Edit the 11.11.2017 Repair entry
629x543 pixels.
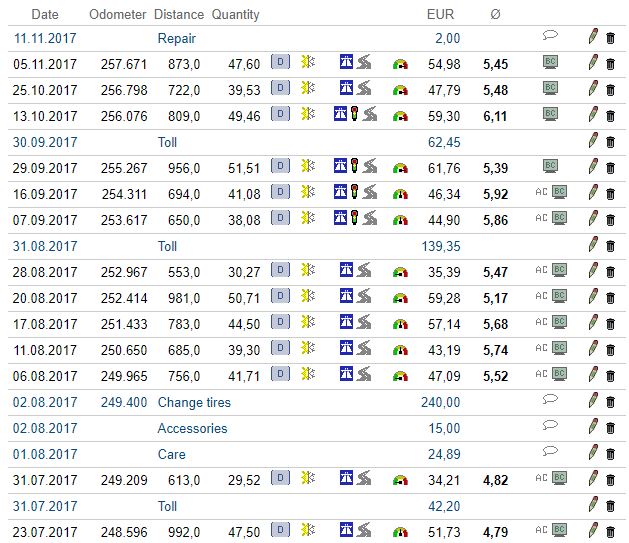pyautogui.click(x=593, y=37)
